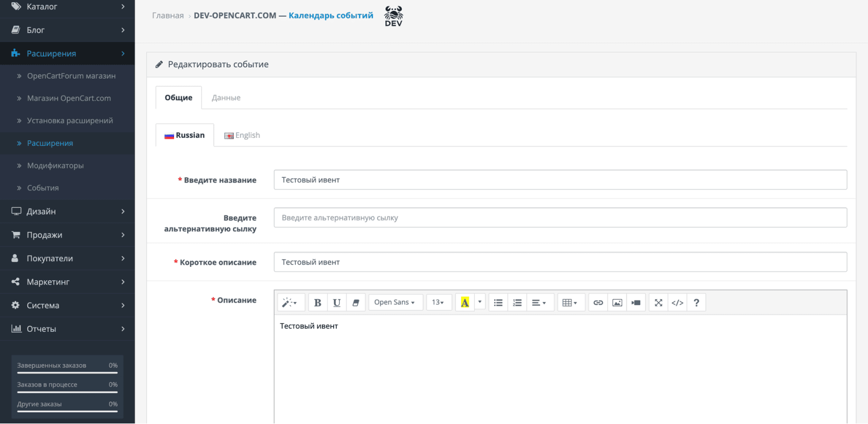Open insert table dropdown
868x424 pixels.
point(570,303)
